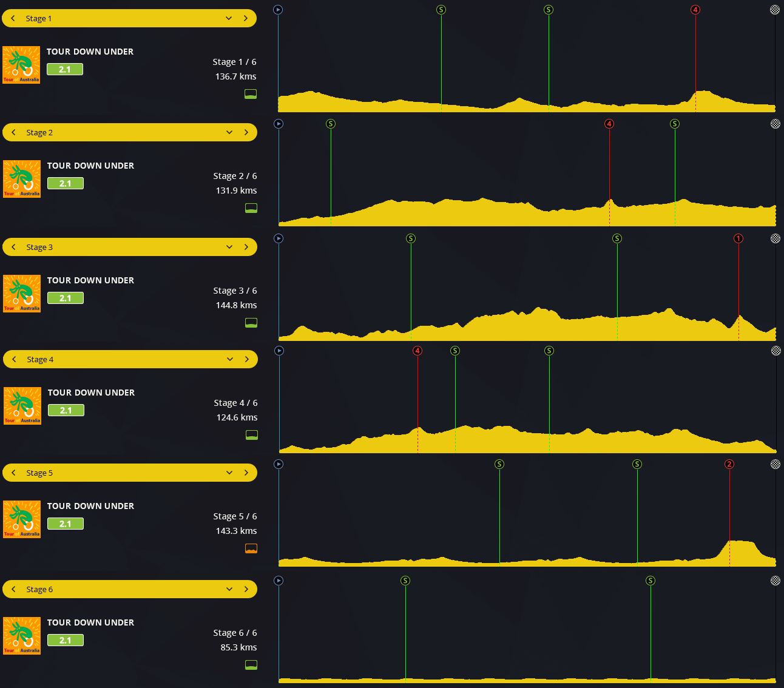
Task: Click second sprint marker on Stage 1 profile
Action: pos(549,10)
